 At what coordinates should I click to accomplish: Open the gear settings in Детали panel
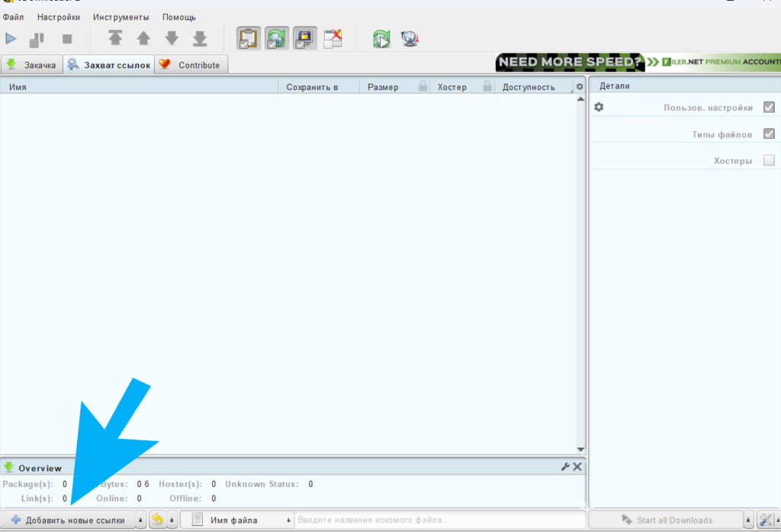pos(599,107)
